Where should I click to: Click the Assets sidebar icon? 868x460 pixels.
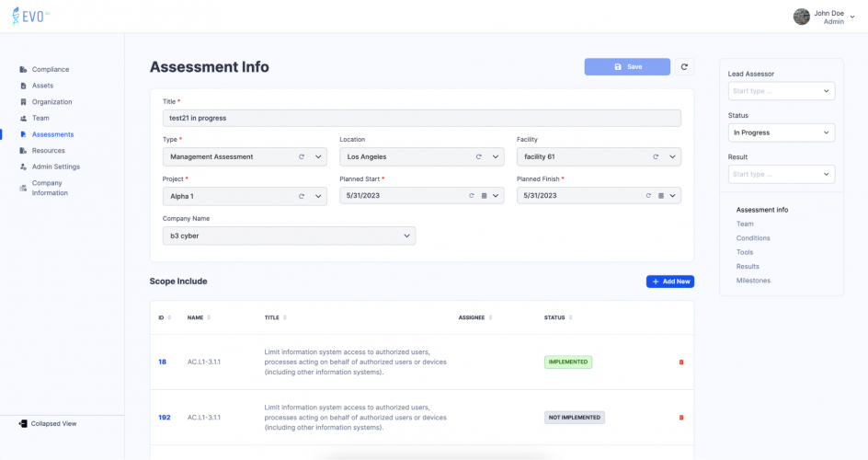tap(23, 86)
